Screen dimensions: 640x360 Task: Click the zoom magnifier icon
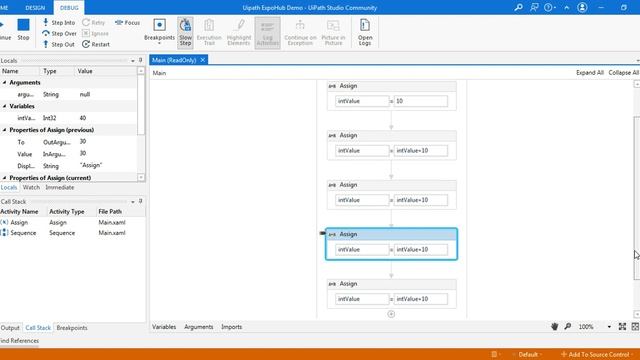click(568, 327)
